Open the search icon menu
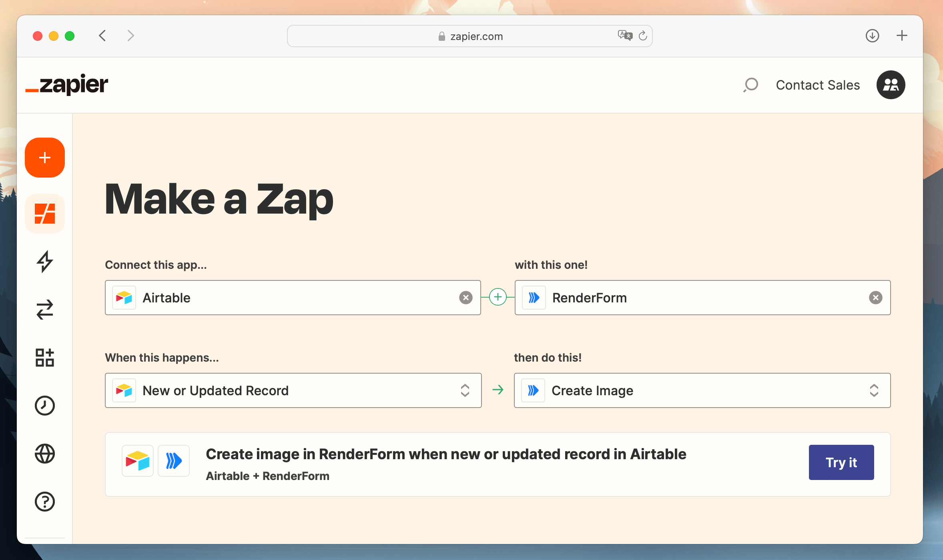943x560 pixels. point(750,85)
